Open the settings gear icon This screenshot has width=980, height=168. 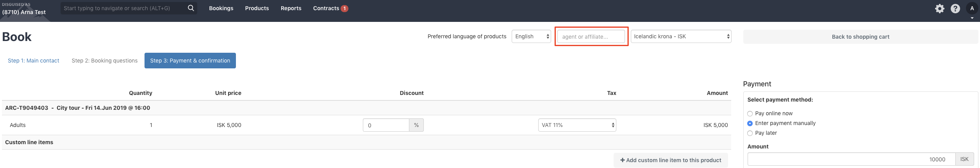point(939,9)
